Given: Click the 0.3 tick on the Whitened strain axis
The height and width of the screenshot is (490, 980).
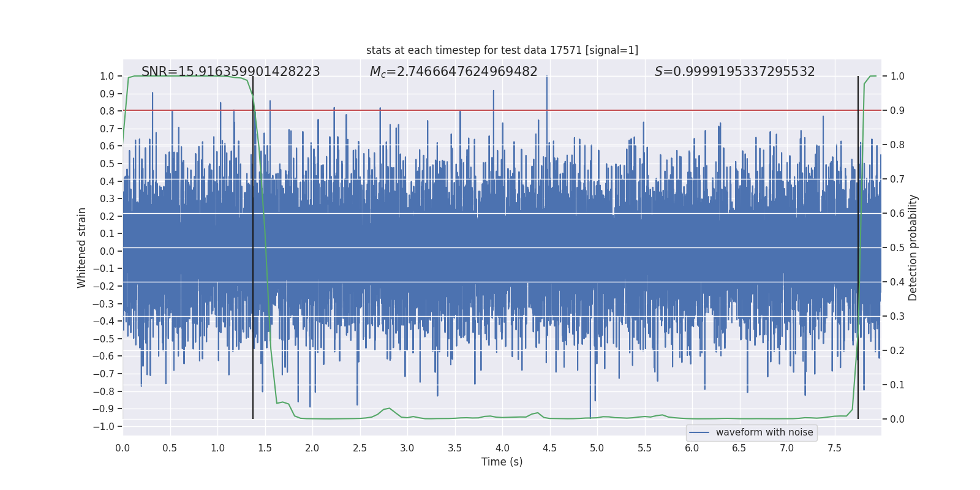Looking at the screenshot, I should [x=107, y=198].
